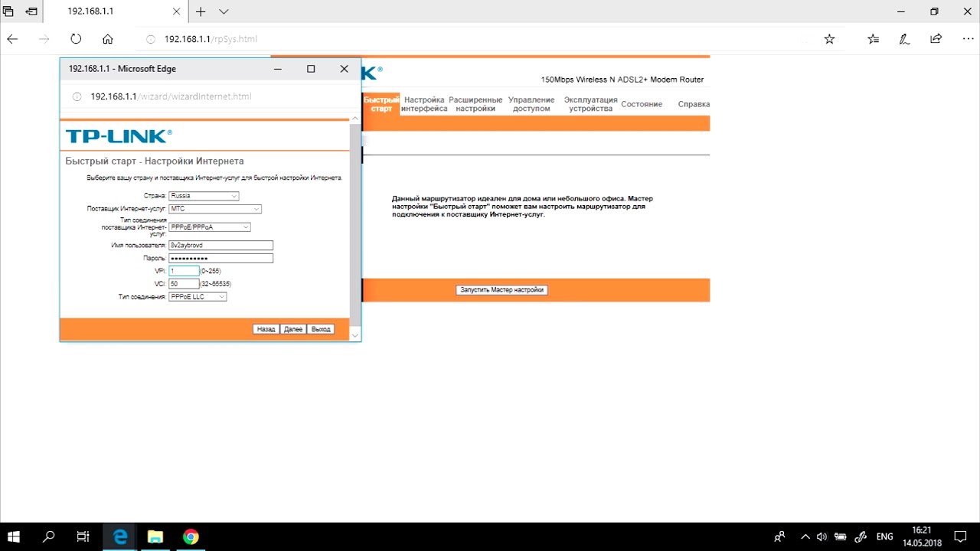Open the ISP dropdown showing МТС
This screenshot has width=980, height=551.
coord(215,209)
